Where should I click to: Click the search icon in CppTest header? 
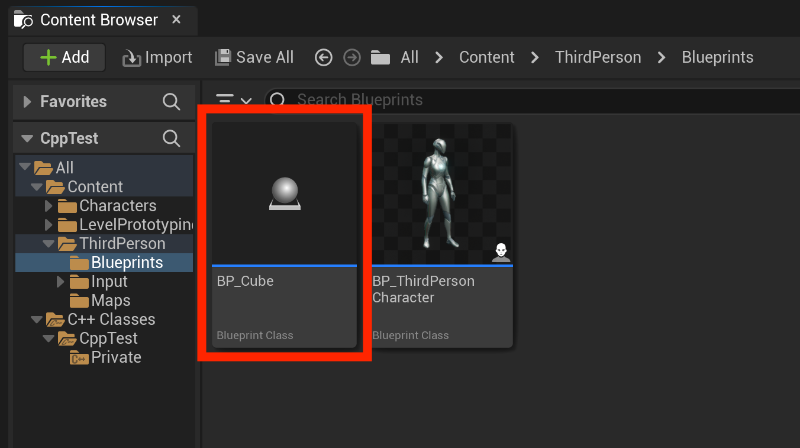[171, 138]
